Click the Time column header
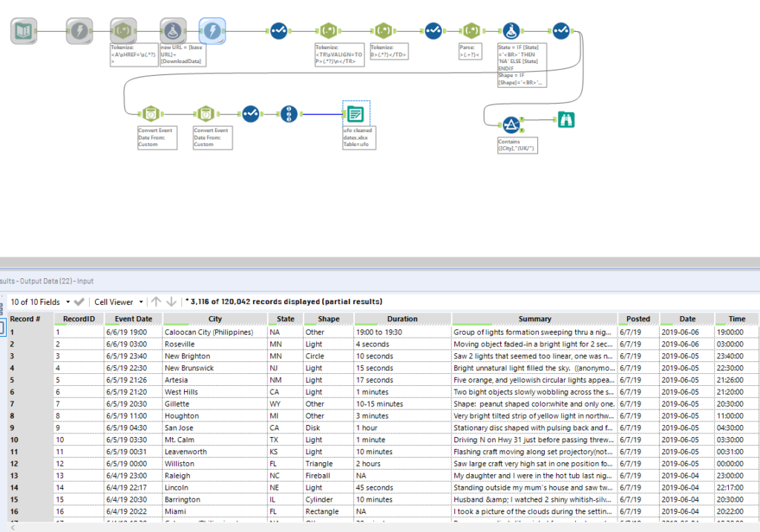Image resolution: width=760 pixels, height=532 pixels. click(737, 319)
